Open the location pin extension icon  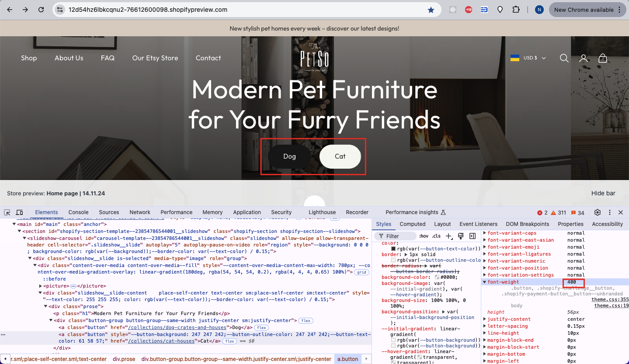coord(500,10)
